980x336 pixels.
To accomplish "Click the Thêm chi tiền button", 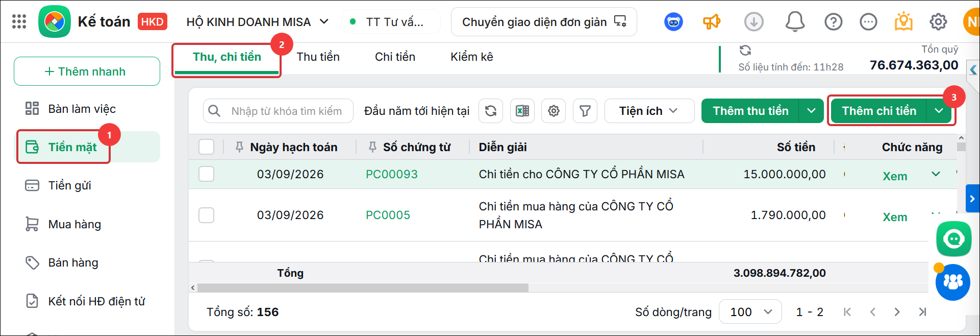I will (x=879, y=111).
